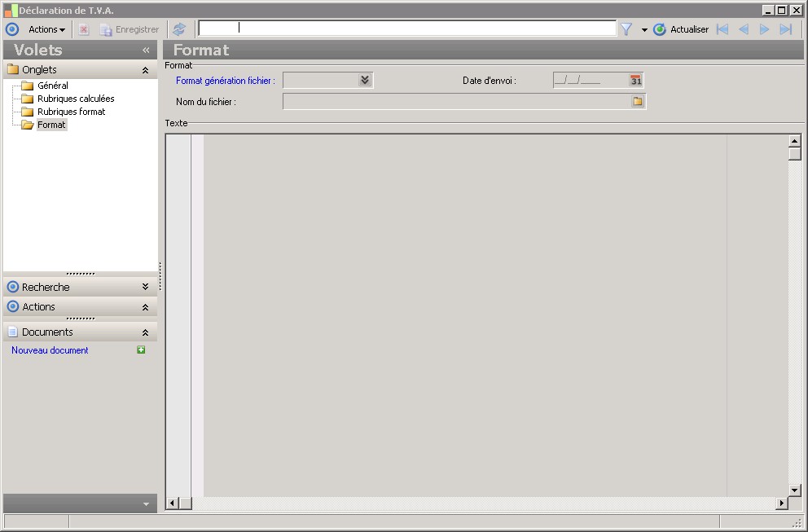Collapse the Documents section
The height and width of the screenshot is (532, 808).
(x=145, y=332)
